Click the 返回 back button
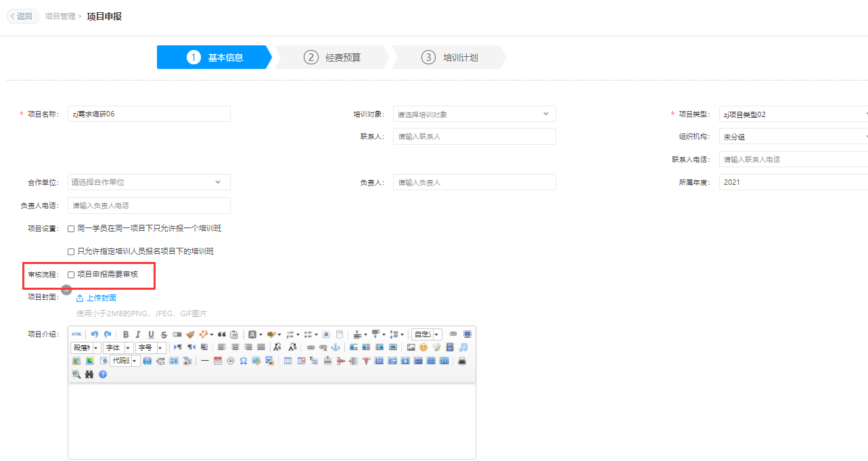This screenshot has height=461, width=868. coord(21,16)
